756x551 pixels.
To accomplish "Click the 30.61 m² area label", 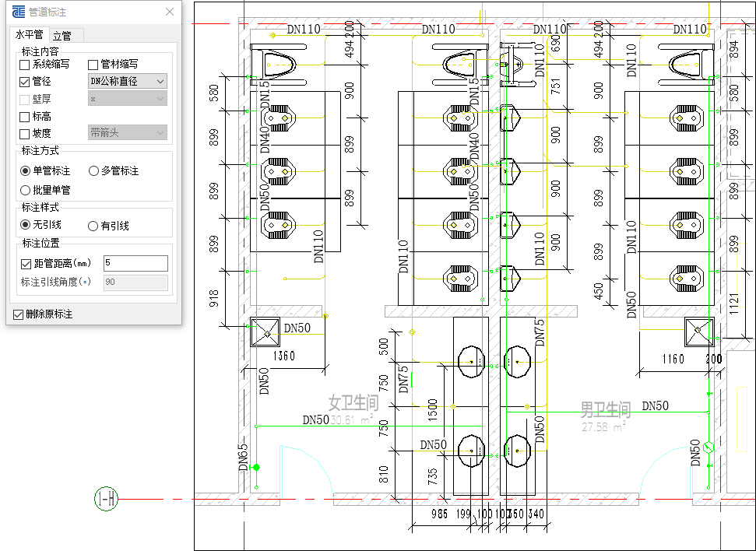I will (352, 420).
